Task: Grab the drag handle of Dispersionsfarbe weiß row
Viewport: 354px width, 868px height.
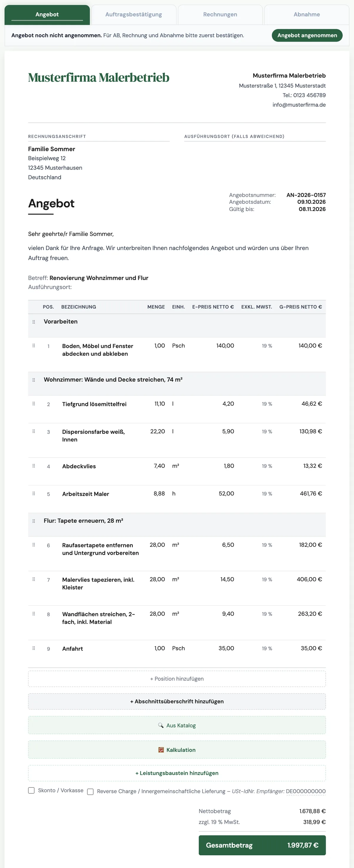Action: point(34,431)
